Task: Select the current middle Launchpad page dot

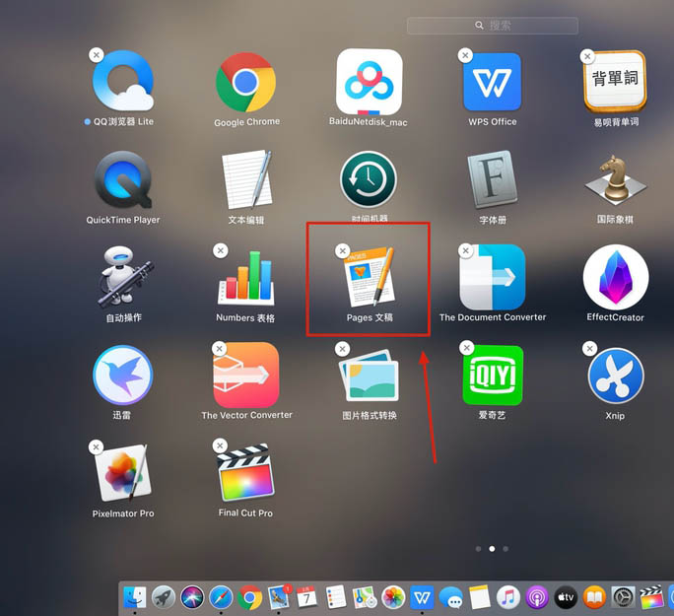Action: (492, 549)
